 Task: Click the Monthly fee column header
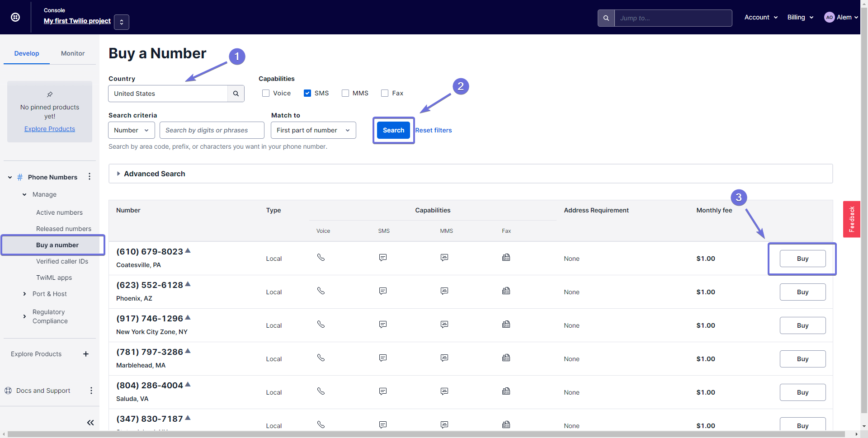714,210
